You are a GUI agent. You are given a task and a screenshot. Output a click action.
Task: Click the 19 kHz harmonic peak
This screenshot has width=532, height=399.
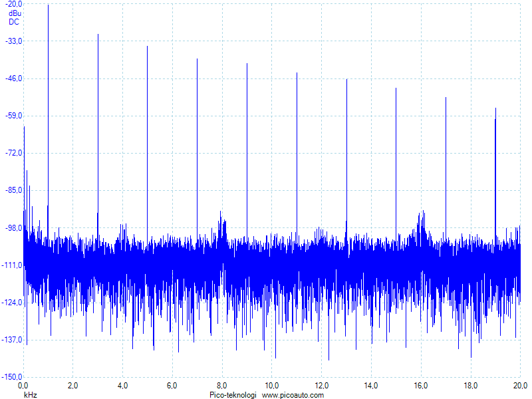tap(495, 173)
